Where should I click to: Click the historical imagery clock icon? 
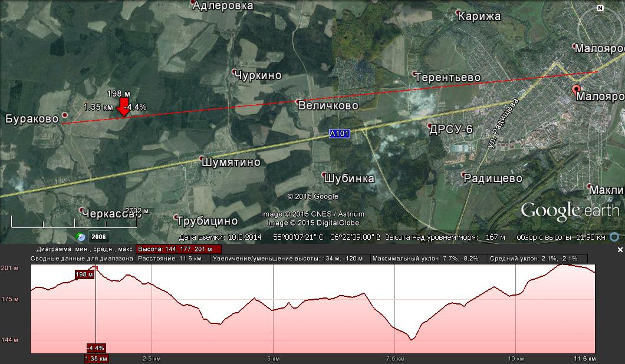[81, 237]
